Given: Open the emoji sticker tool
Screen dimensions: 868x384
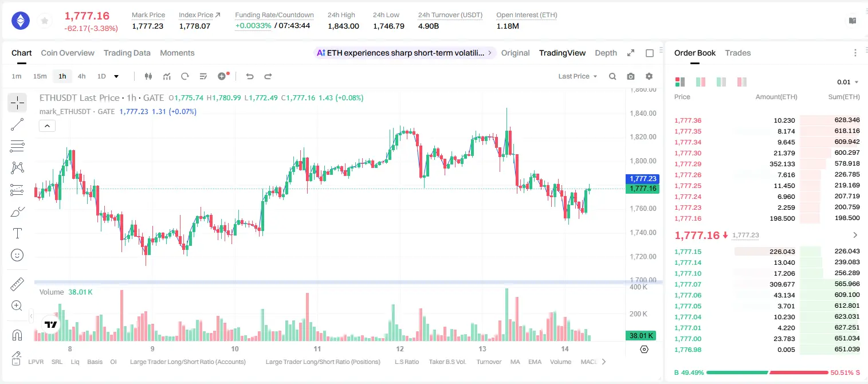Looking at the screenshot, I should click(x=17, y=255).
